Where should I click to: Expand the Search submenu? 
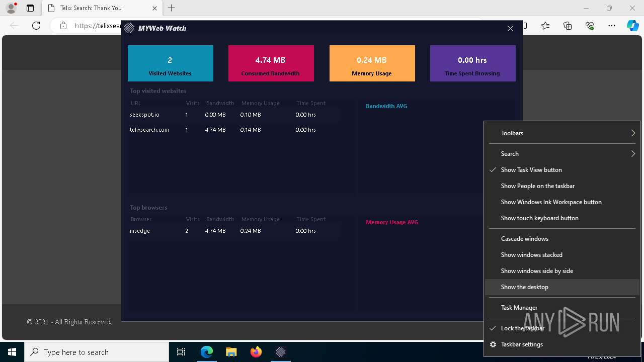tap(562, 154)
